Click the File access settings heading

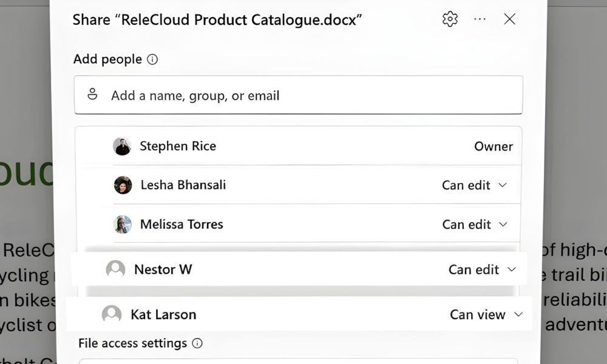pos(132,343)
